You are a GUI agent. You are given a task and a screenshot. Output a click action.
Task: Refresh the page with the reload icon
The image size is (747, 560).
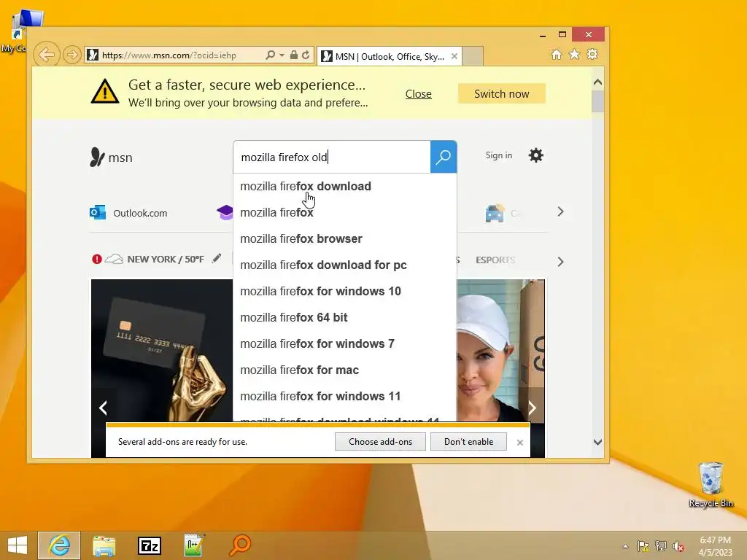pyautogui.click(x=306, y=55)
